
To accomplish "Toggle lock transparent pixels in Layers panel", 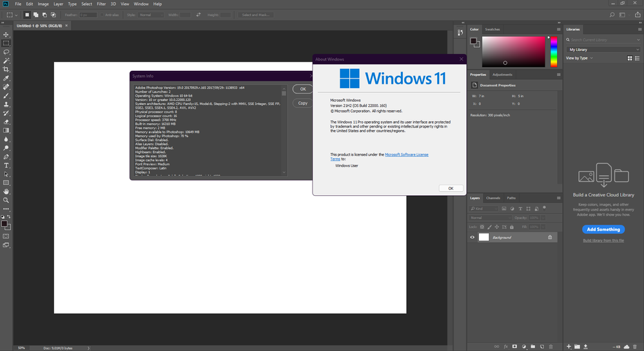I will 482,227.
